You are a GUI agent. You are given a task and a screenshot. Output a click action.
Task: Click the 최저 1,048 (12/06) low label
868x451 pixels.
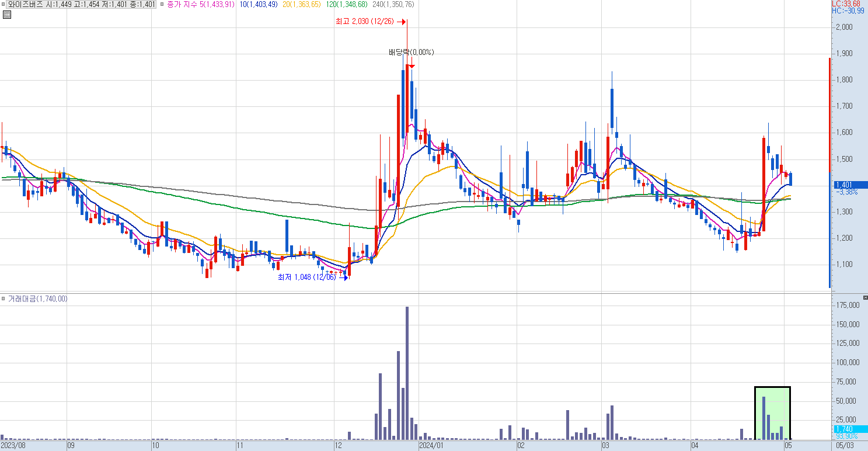(x=307, y=277)
